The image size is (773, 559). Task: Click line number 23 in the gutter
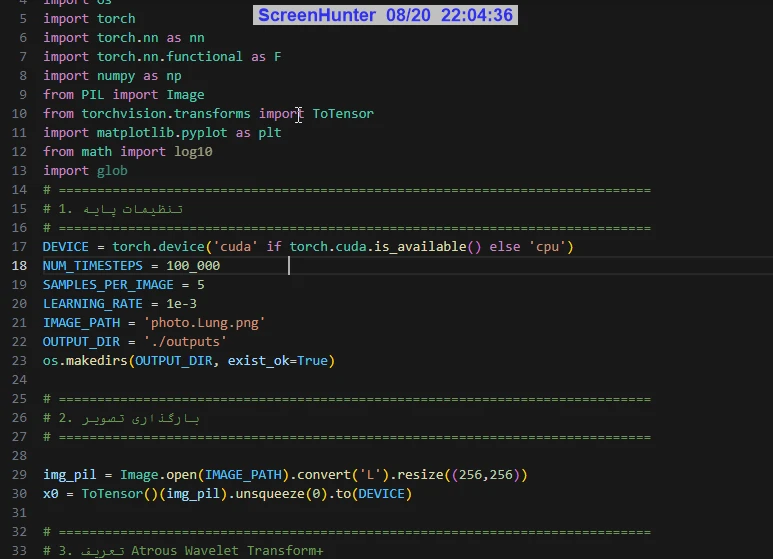point(19,361)
